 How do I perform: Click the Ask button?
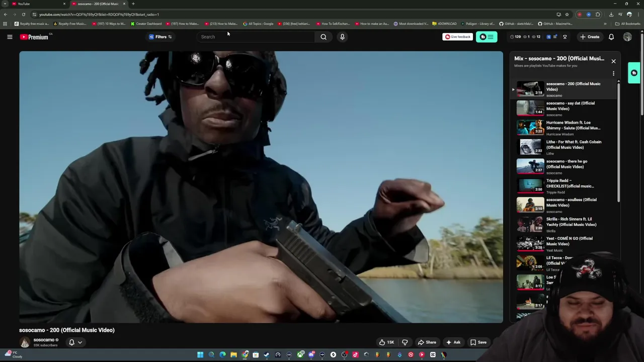pyautogui.click(x=453, y=342)
